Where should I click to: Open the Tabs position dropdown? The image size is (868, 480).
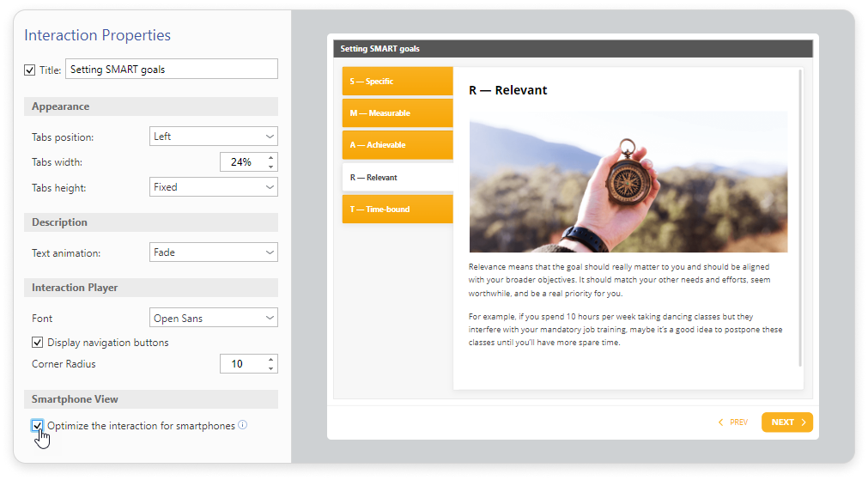[213, 137]
